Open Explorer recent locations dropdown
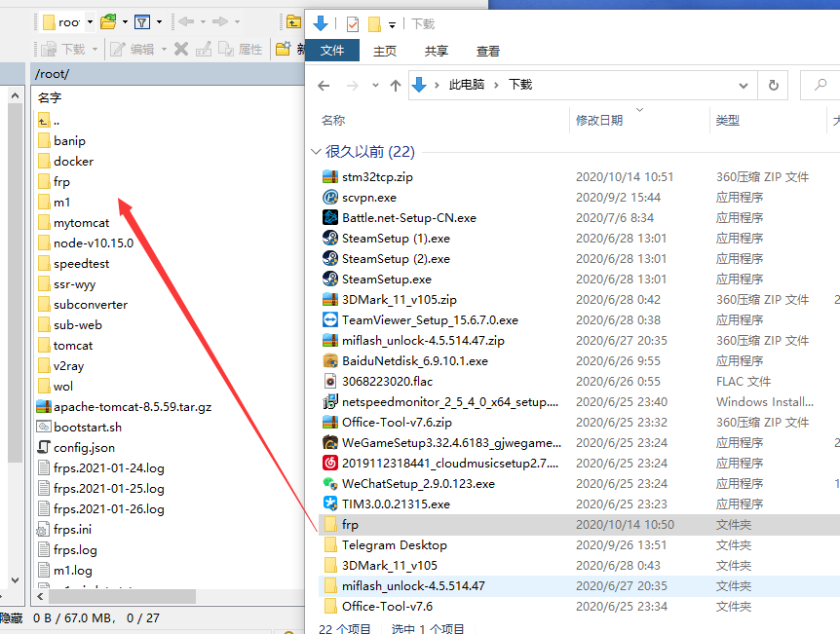This screenshot has width=840, height=634. tap(375, 86)
